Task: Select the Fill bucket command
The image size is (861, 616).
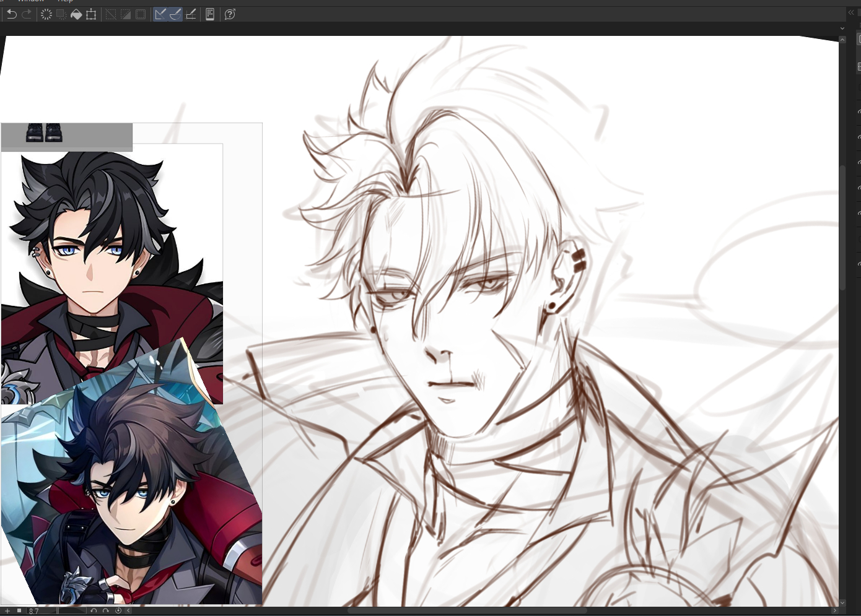Action: click(x=76, y=14)
